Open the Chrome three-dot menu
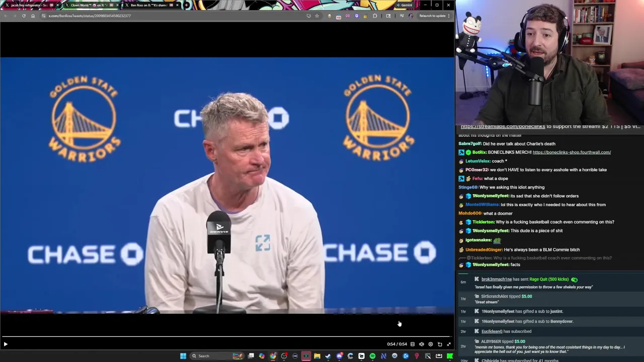 [x=449, y=16]
